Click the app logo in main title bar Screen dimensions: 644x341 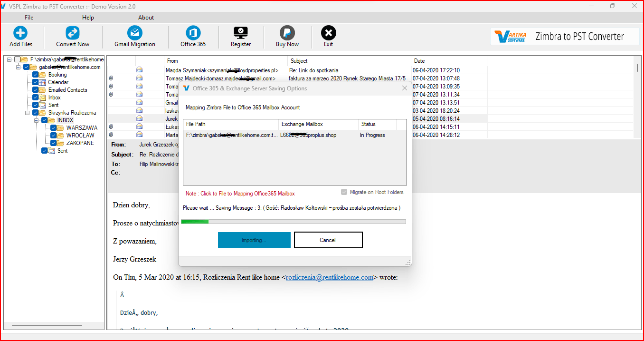click(4, 6)
